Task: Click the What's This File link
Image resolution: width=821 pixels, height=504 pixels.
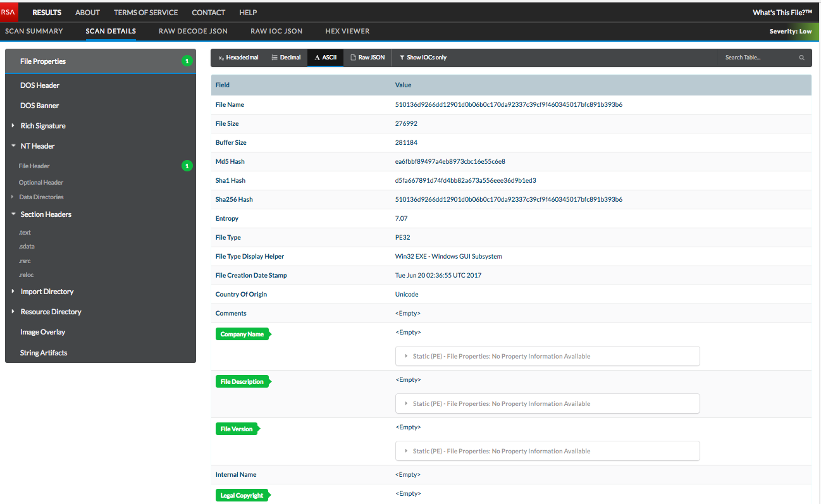Action: point(782,13)
